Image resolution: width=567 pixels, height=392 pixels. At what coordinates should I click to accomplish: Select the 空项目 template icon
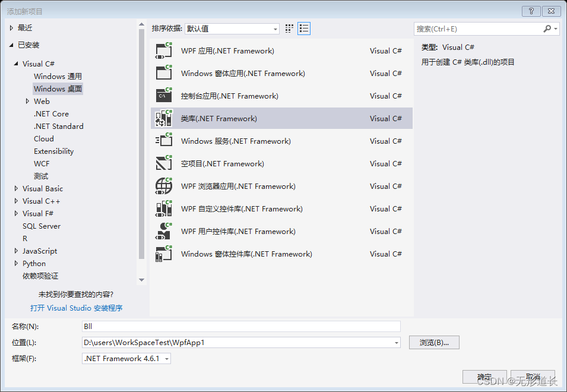(x=163, y=163)
